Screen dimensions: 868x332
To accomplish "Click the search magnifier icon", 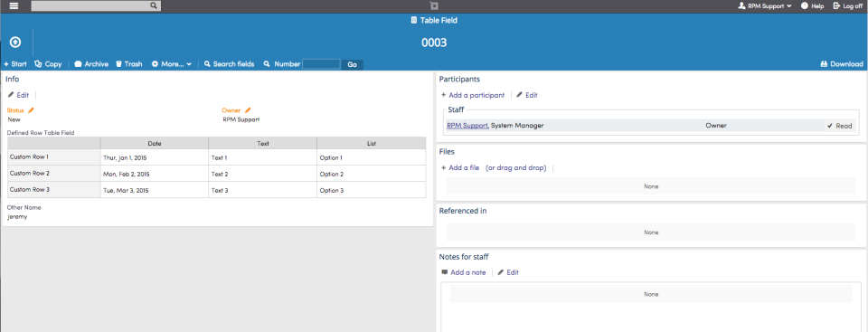I will point(154,6).
